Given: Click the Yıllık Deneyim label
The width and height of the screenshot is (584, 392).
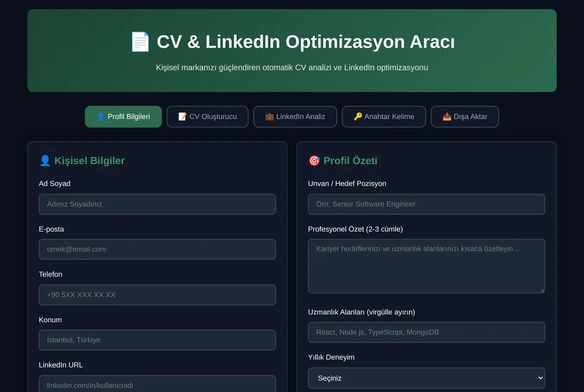Looking at the screenshot, I should click(331, 357).
